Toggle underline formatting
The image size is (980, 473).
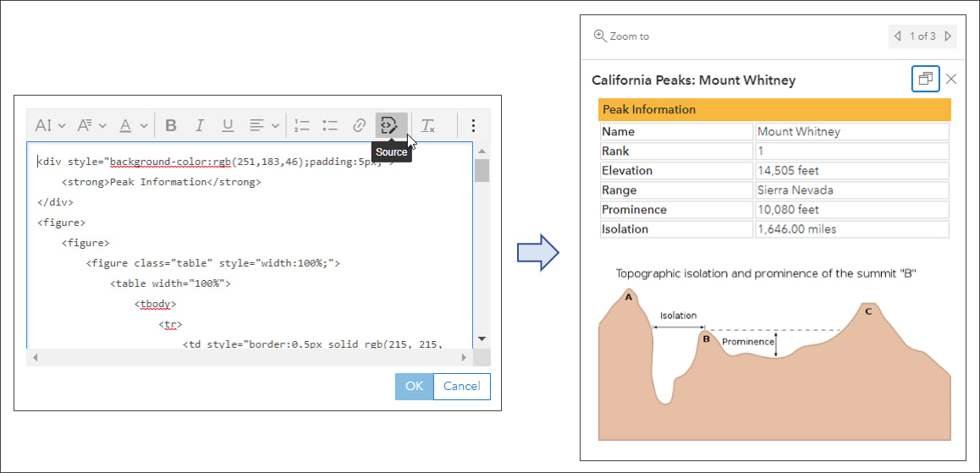(x=228, y=126)
